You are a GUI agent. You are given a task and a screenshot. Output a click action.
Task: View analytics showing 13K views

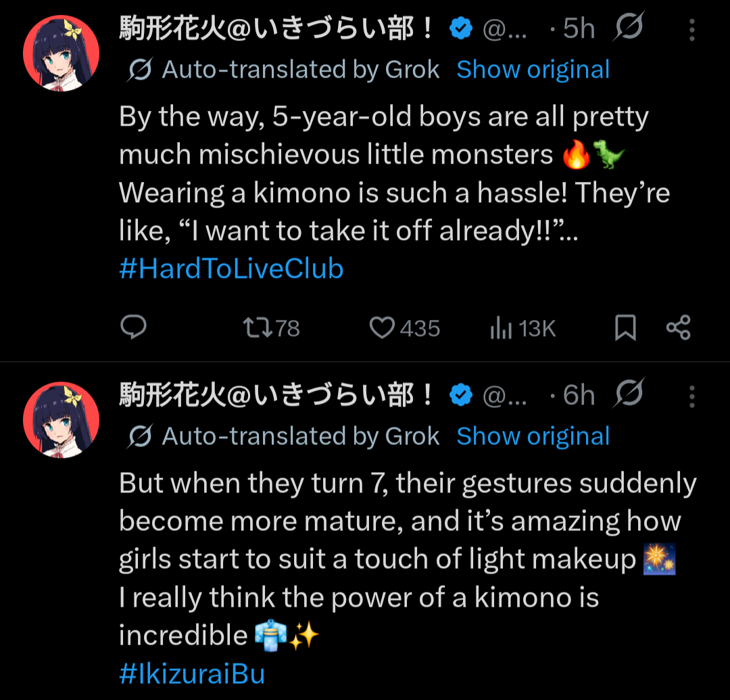(x=501, y=329)
